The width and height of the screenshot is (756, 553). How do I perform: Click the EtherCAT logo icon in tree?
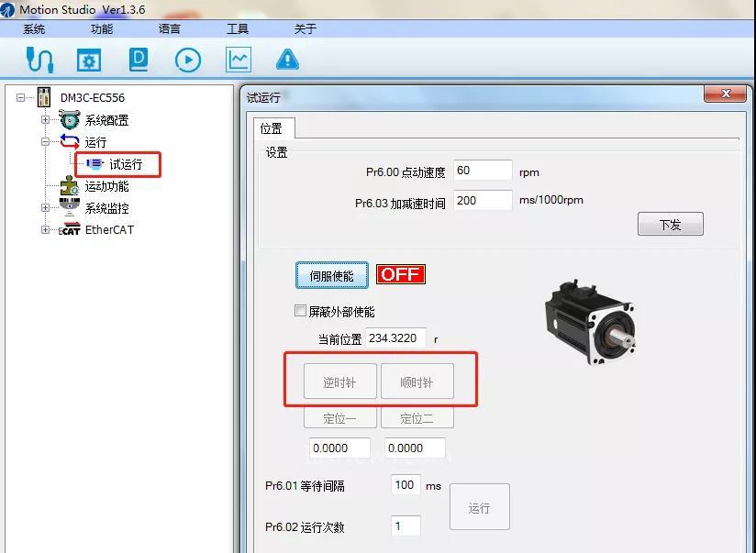(70, 229)
